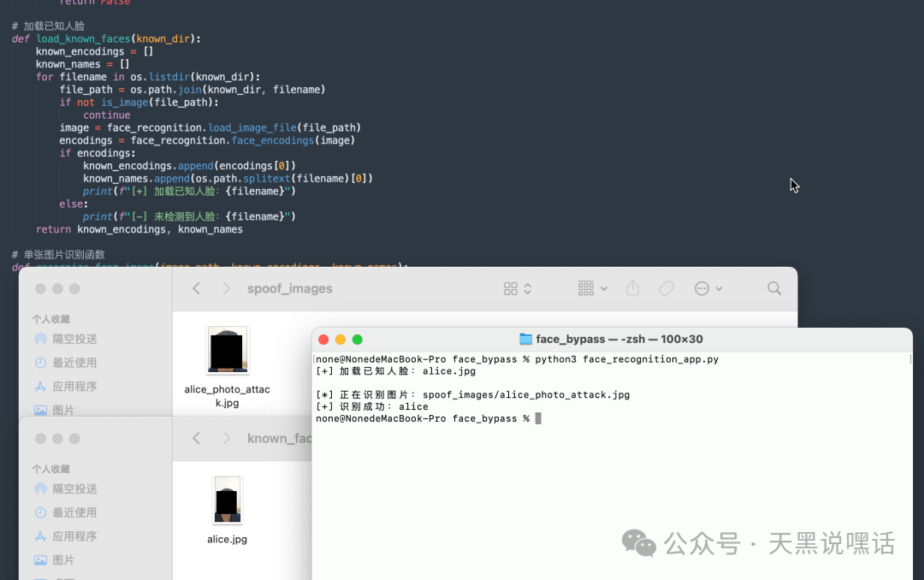Select 最近使用 in spoof_images window sidebar

(x=74, y=363)
